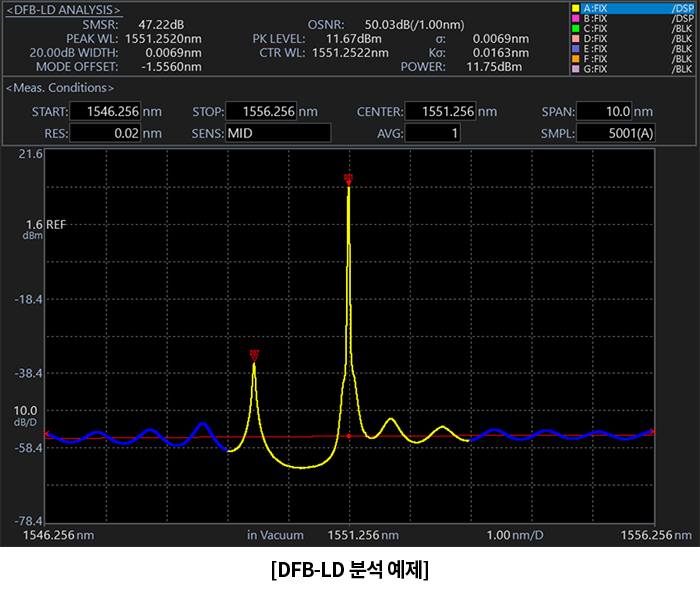The height and width of the screenshot is (595, 700).
Task: Select trace A:FIX in trace list
Action: 633,8
